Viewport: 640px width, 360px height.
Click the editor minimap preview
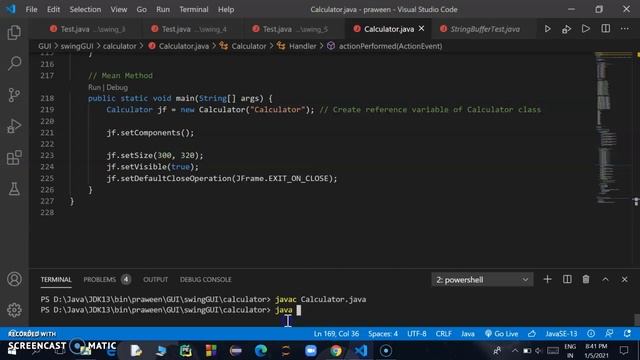[x=613, y=128]
